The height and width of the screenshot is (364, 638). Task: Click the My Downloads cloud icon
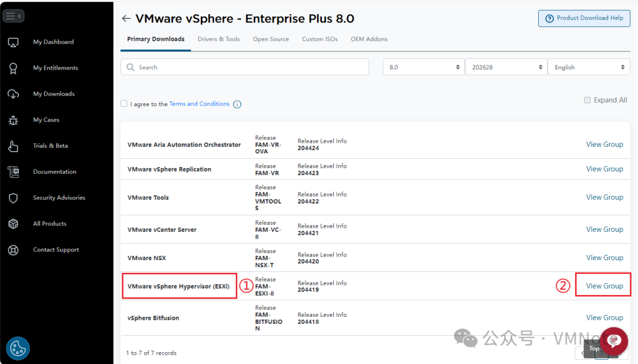pyautogui.click(x=13, y=94)
